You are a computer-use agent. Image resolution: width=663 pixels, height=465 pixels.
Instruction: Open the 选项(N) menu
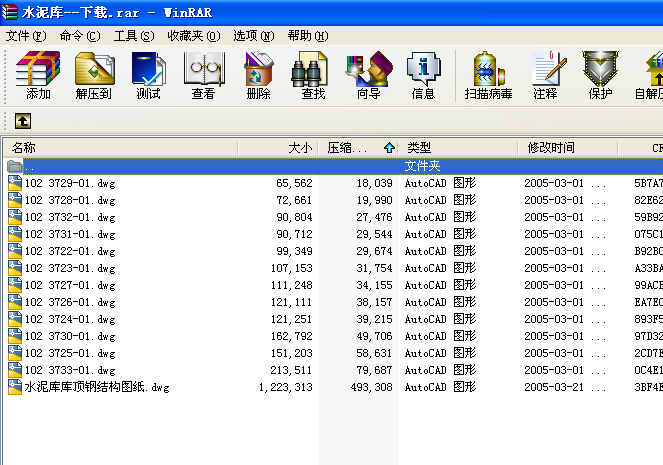point(254,36)
